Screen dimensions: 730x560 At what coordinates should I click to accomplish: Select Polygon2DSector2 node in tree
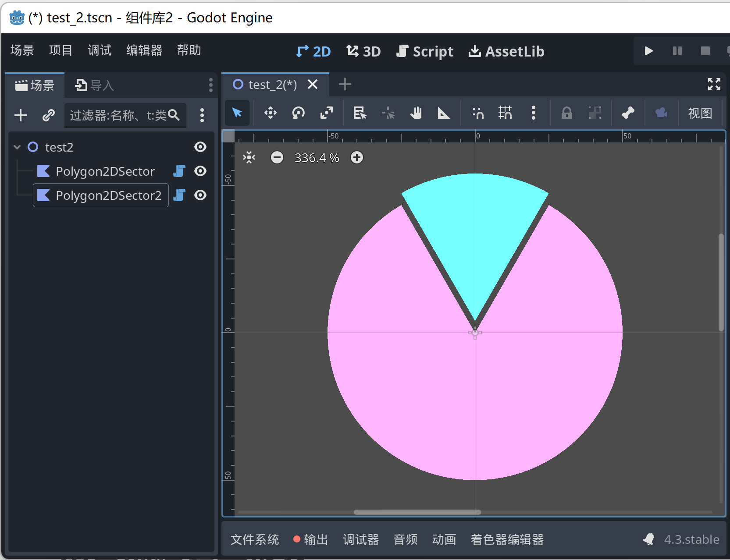[x=109, y=195]
